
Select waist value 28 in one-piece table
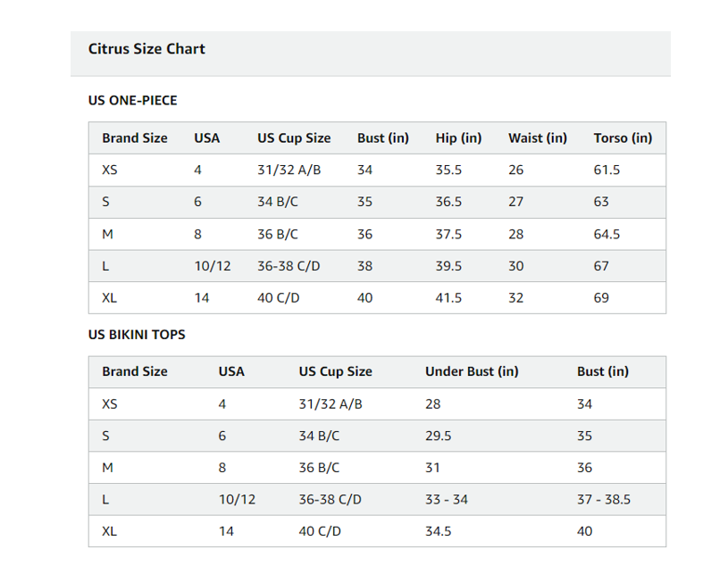[x=515, y=234]
